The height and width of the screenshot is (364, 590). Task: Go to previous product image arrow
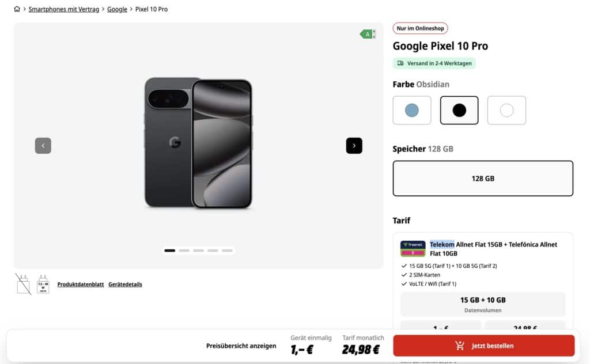(43, 146)
